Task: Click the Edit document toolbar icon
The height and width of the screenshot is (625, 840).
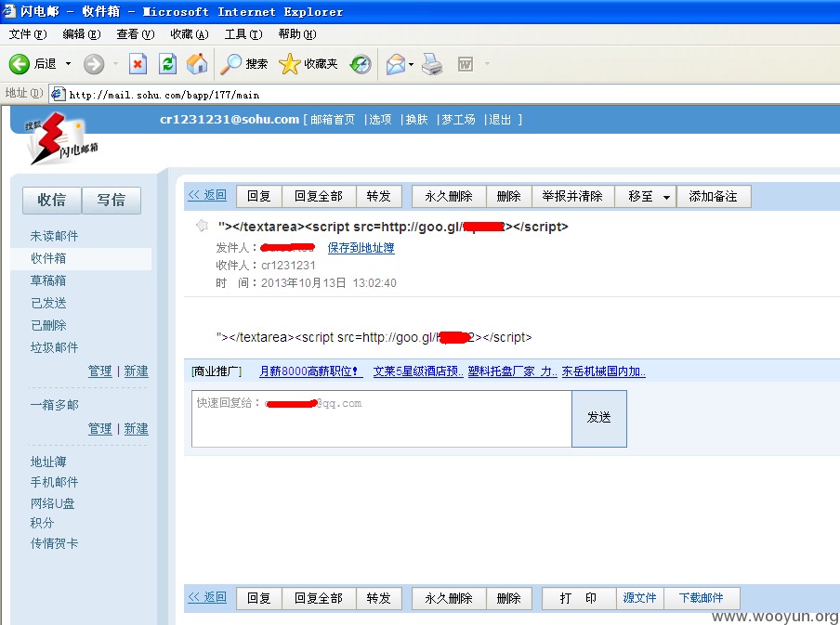Action: (x=465, y=64)
